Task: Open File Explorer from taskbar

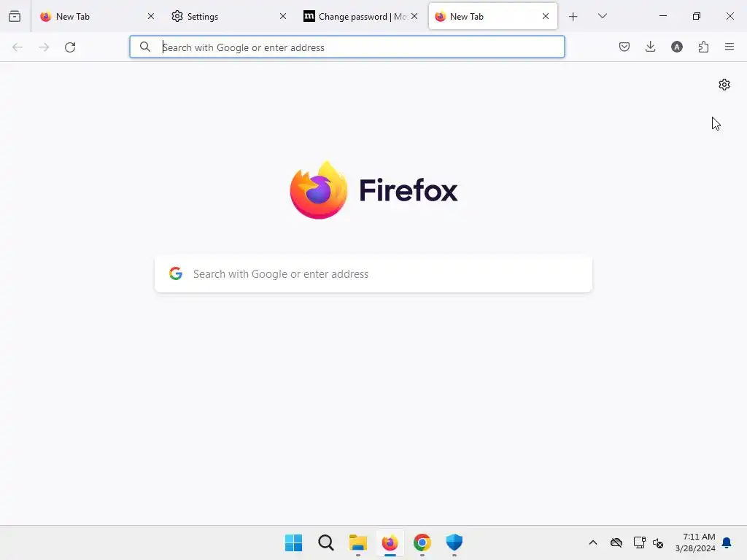Action: click(x=357, y=542)
